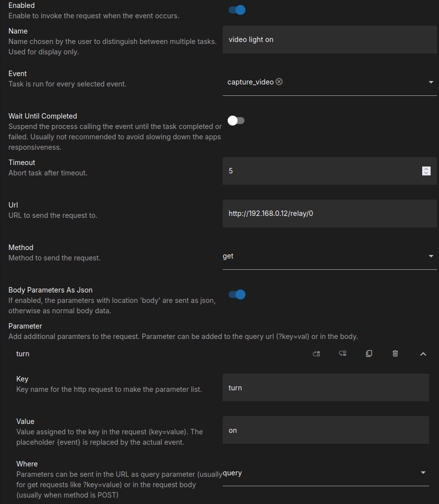Move the turn parameter up
The image size is (439, 504).
317,354
